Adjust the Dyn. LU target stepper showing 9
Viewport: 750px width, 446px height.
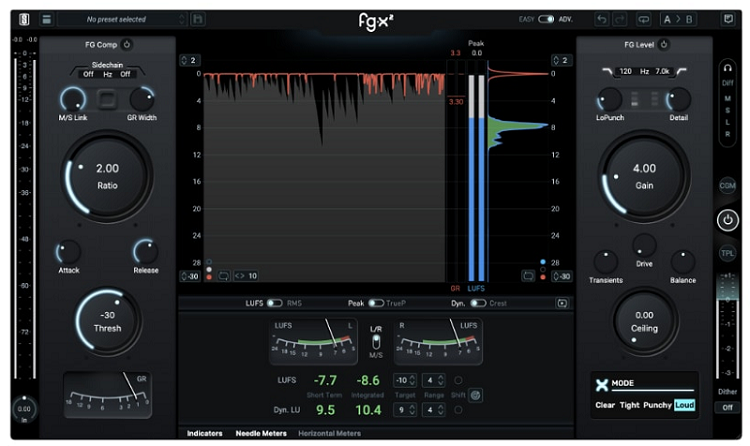(x=405, y=410)
